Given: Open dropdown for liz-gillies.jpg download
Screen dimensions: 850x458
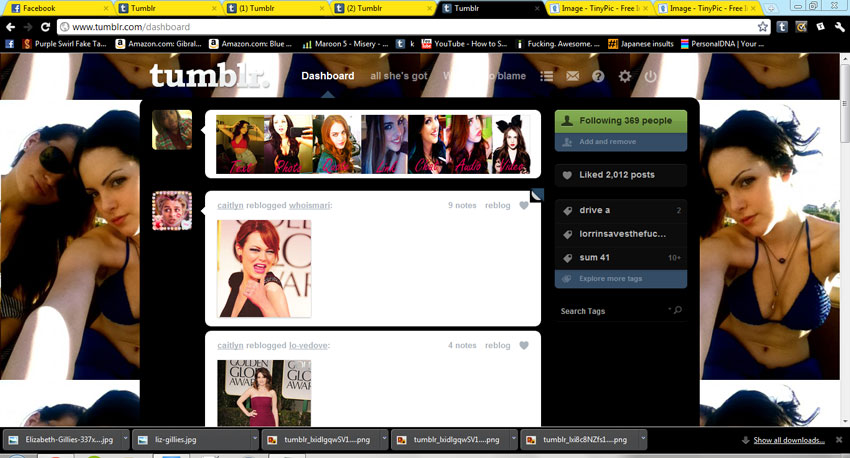Looking at the screenshot, I should click(254, 439).
